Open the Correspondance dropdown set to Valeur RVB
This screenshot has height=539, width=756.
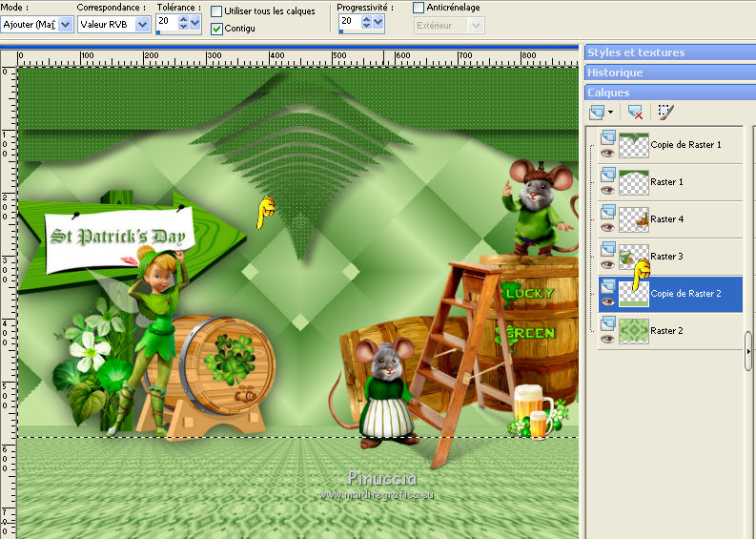tap(113, 24)
